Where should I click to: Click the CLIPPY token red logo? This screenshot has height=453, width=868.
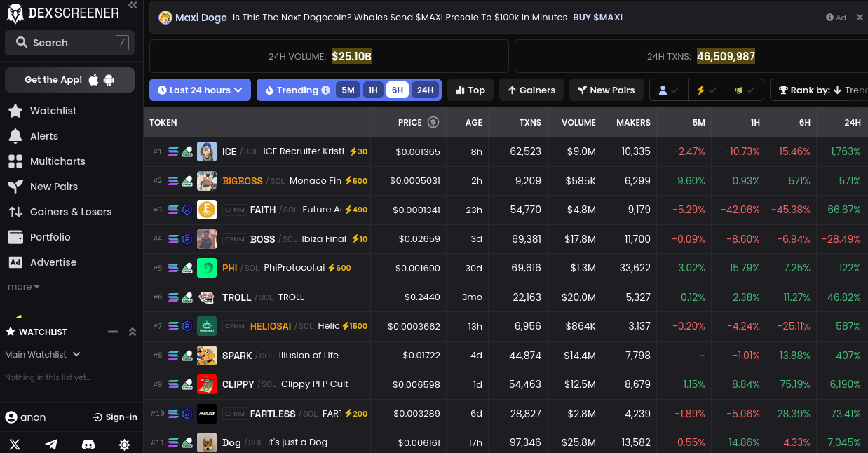coord(207,384)
